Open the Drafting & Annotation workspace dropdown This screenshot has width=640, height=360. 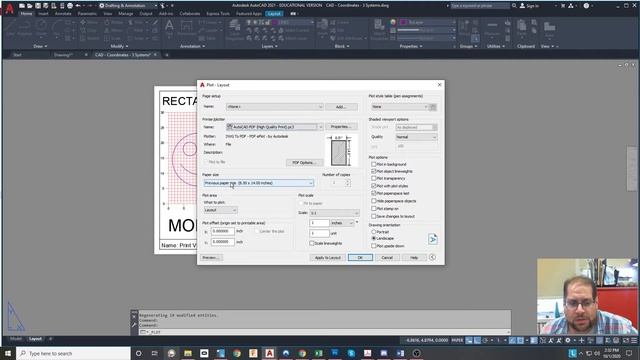click(x=128, y=6)
